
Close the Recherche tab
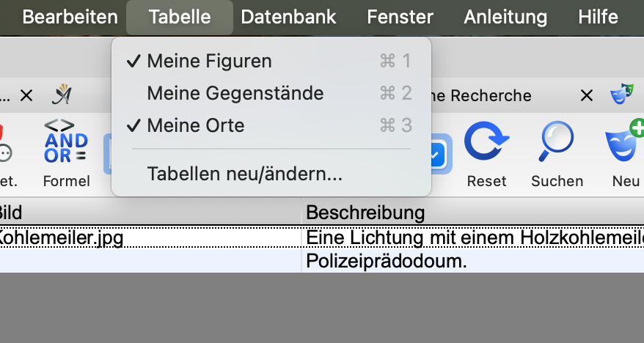(x=587, y=96)
